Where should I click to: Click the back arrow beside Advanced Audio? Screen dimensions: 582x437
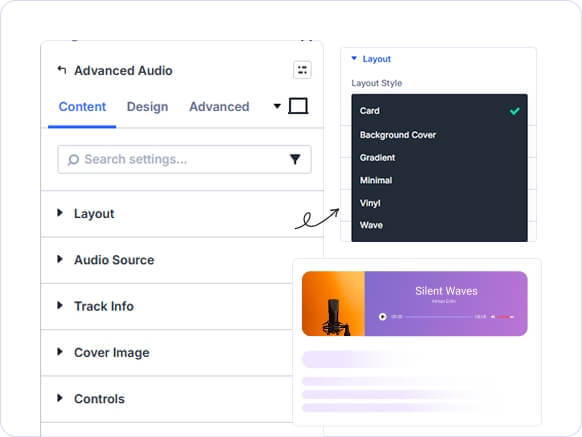pyautogui.click(x=62, y=70)
